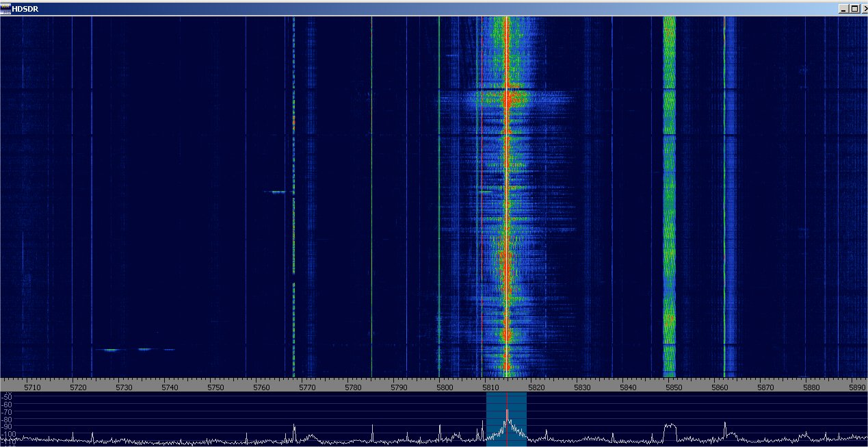Click the flat-topped signal in the spectrum graph

tap(670, 426)
